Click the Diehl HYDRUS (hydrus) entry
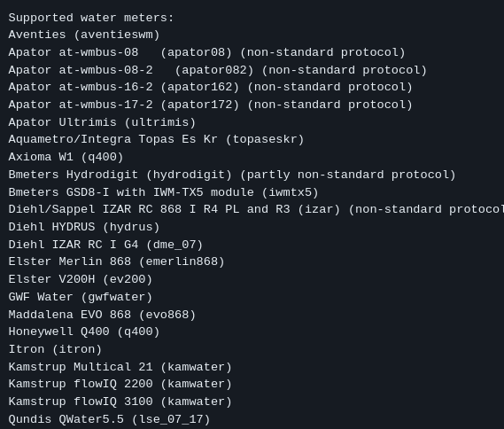The width and height of the screenshot is (504, 429). click(x=84, y=227)
